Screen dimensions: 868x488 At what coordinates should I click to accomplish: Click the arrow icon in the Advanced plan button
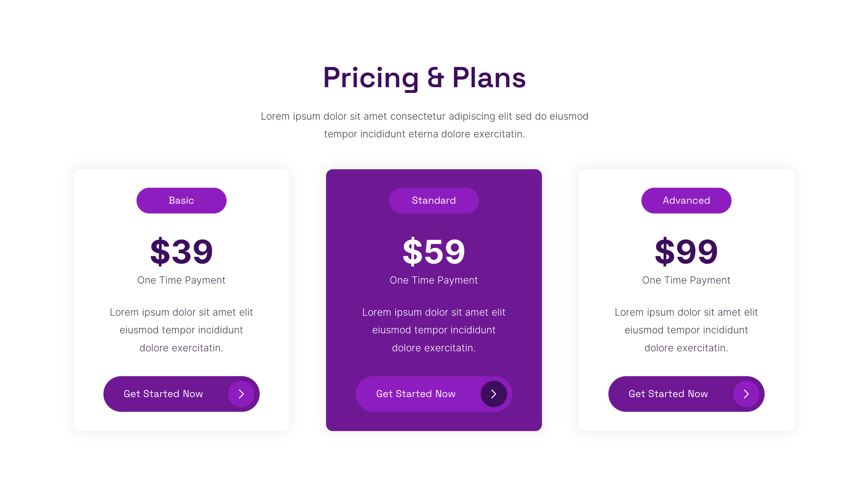coord(746,394)
